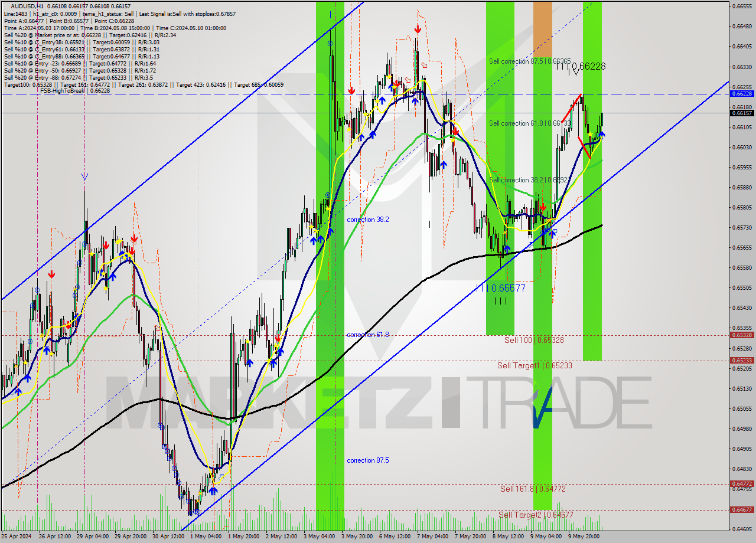Click the 0.66405 price scale value
The height and width of the screenshot is (543, 756).
[x=741, y=47]
